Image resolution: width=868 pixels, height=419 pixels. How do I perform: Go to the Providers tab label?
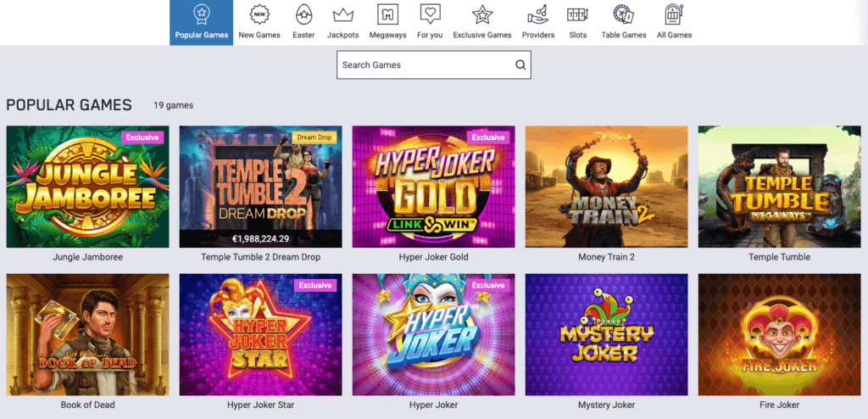point(538,35)
